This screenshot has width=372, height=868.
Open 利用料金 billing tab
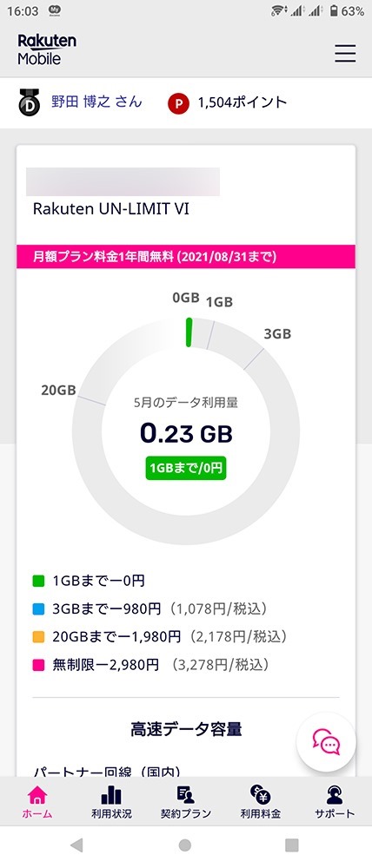pyautogui.click(x=260, y=802)
